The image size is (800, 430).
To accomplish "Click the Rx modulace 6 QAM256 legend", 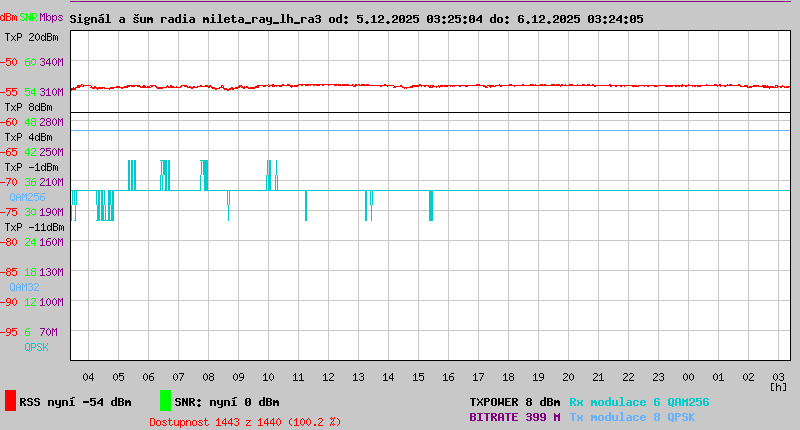I will click(639, 402).
